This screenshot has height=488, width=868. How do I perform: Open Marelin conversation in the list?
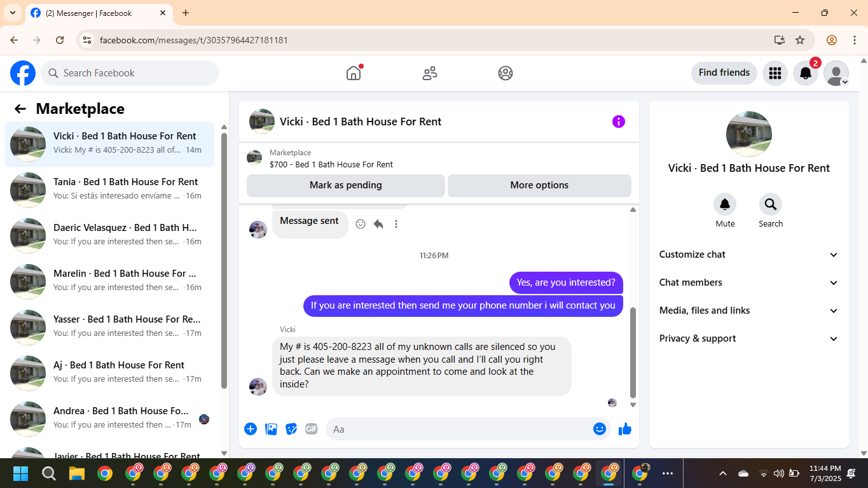click(x=109, y=282)
